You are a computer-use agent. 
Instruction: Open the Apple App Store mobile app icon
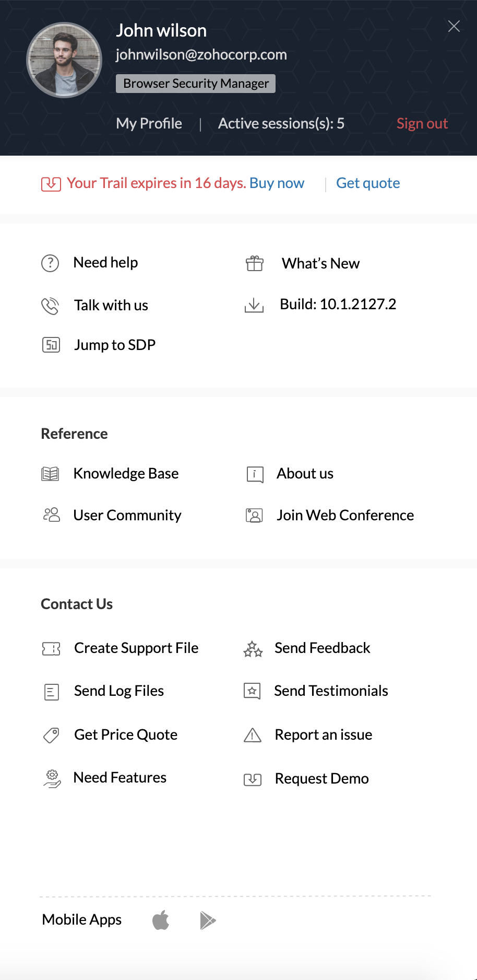pyautogui.click(x=161, y=919)
